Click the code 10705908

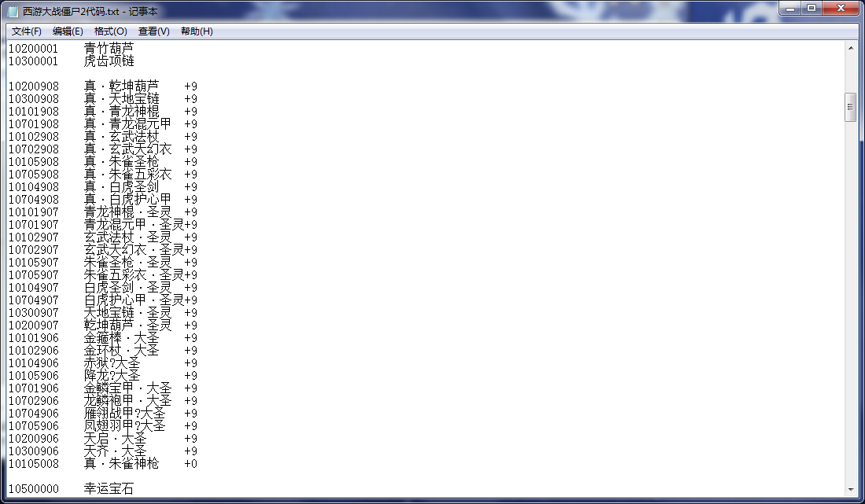[33, 175]
